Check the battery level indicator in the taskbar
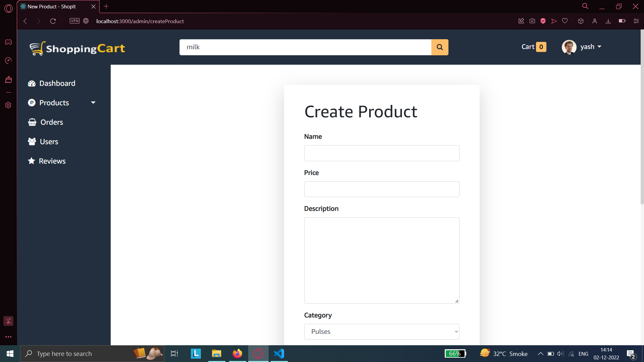The width and height of the screenshot is (644, 362). coord(455,354)
